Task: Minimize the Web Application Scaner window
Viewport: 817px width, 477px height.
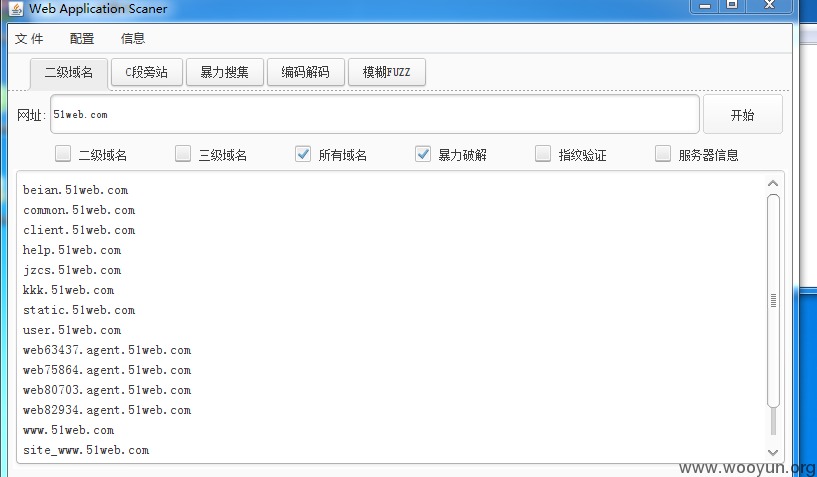Action: 705,6
